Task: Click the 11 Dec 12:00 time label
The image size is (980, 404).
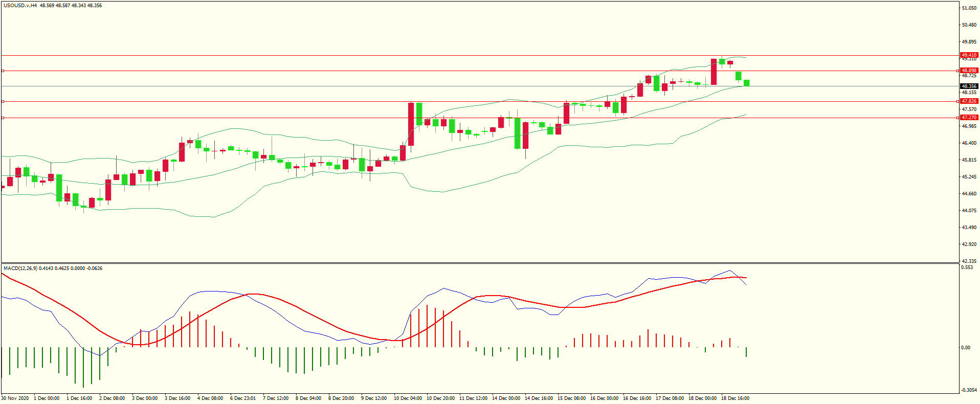Action: 473,398
